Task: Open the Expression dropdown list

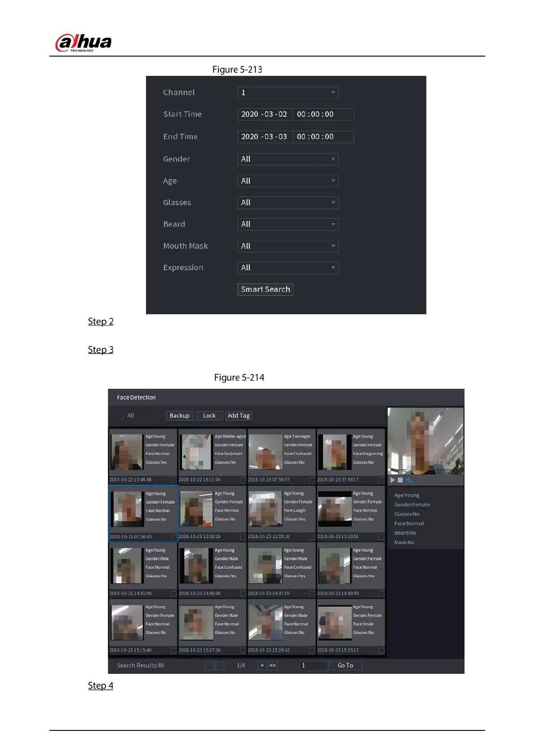Action: coord(288,268)
